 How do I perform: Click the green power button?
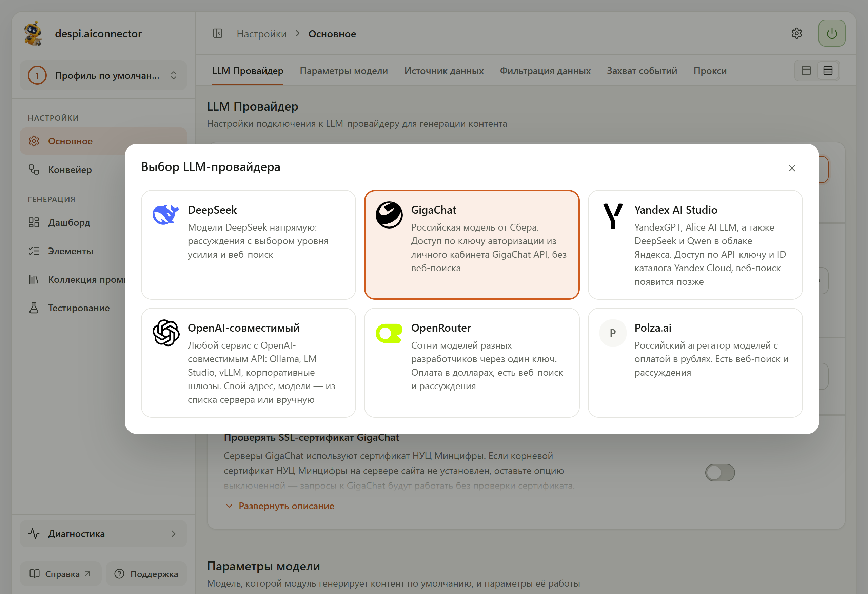point(831,33)
